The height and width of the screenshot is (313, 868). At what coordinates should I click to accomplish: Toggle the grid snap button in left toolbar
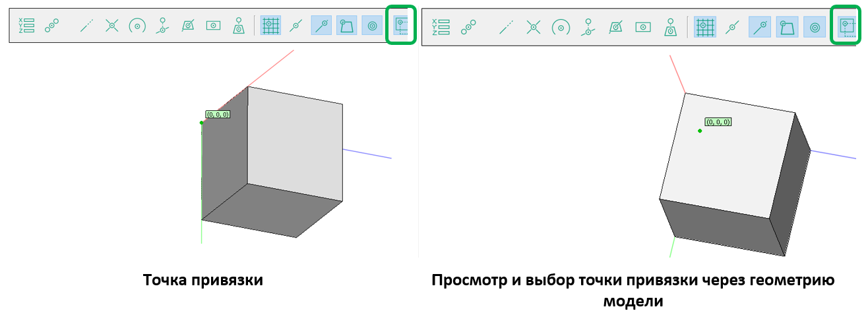270,26
